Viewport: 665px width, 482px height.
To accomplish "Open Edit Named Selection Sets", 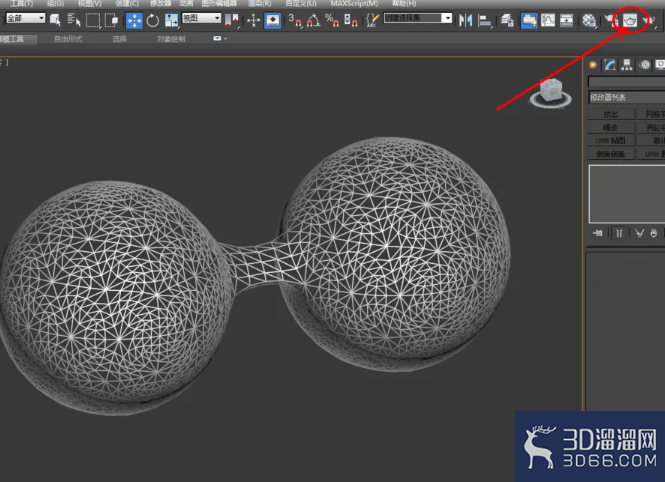I will coord(372,20).
